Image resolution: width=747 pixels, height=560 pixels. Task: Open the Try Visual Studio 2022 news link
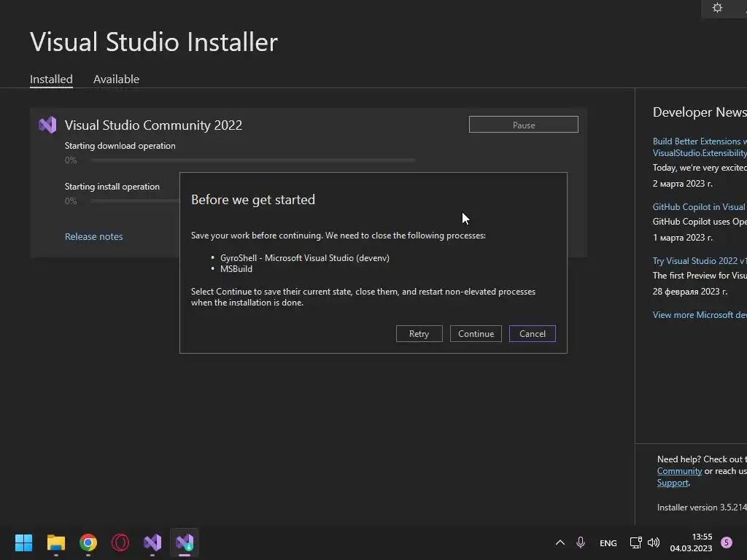700,261
